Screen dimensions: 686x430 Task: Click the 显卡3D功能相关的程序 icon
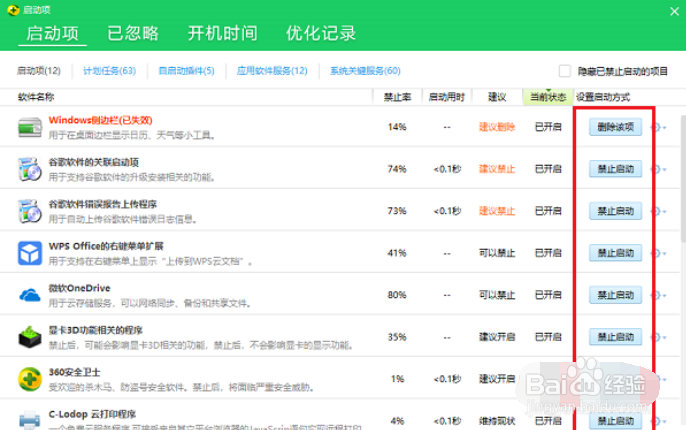click(x=29, y=337)
